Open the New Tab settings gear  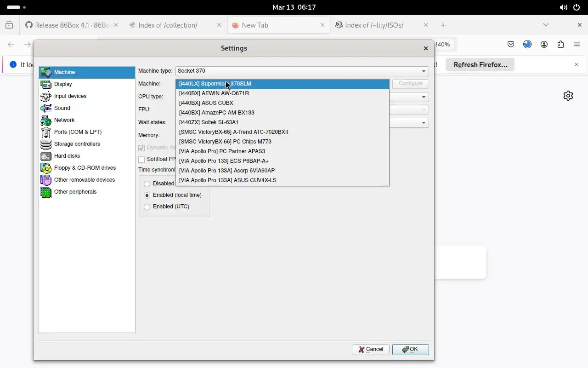click(568, 96)
